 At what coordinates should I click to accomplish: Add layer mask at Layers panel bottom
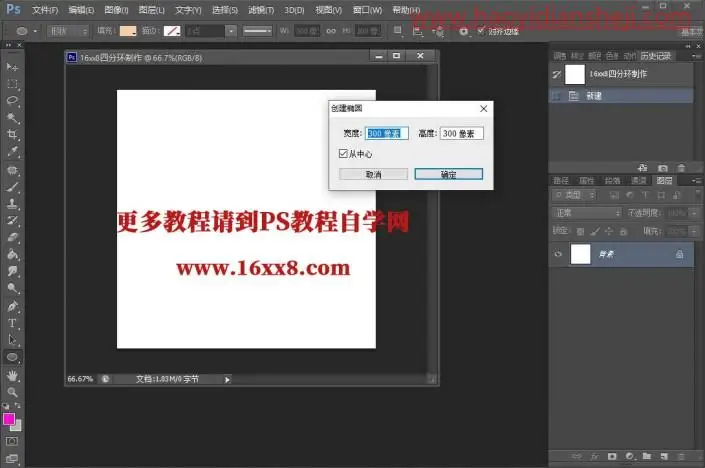[x=612, y=456]
